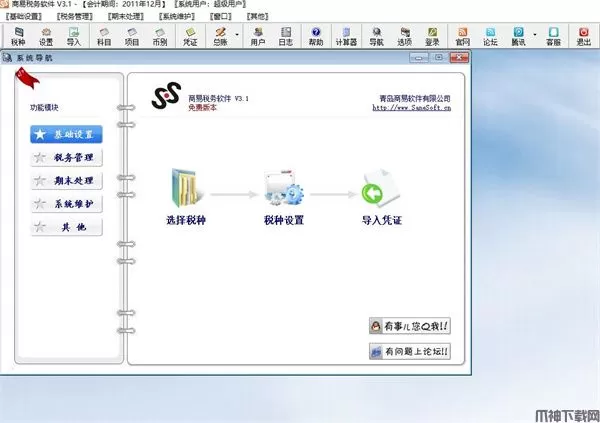Minimize the 系统导航 window
Screen dimensions: 600x423
pos(419,58)
